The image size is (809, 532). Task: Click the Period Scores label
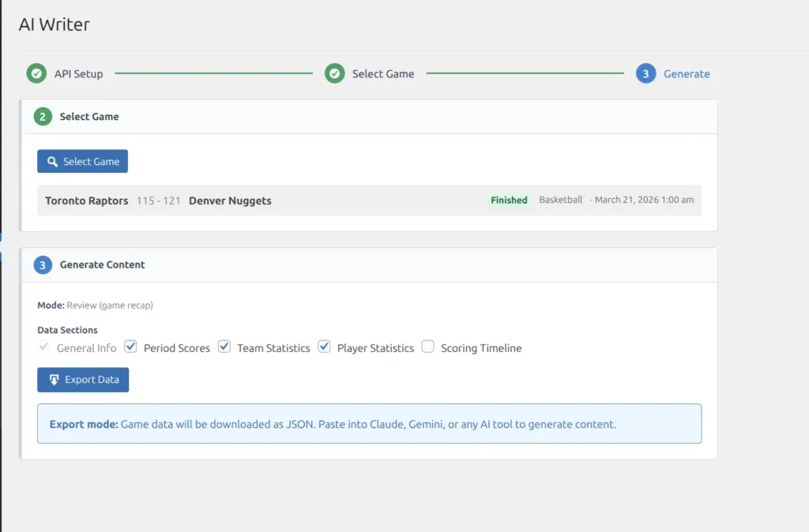177,348
